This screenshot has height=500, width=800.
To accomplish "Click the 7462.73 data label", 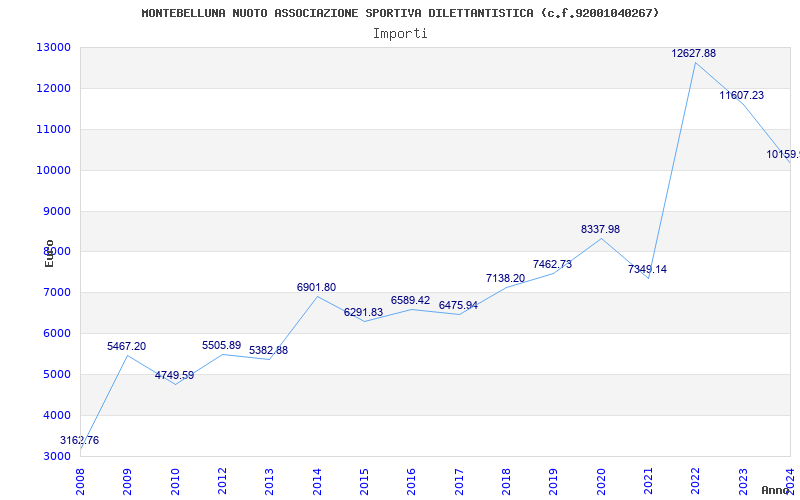I will [553, 264].
